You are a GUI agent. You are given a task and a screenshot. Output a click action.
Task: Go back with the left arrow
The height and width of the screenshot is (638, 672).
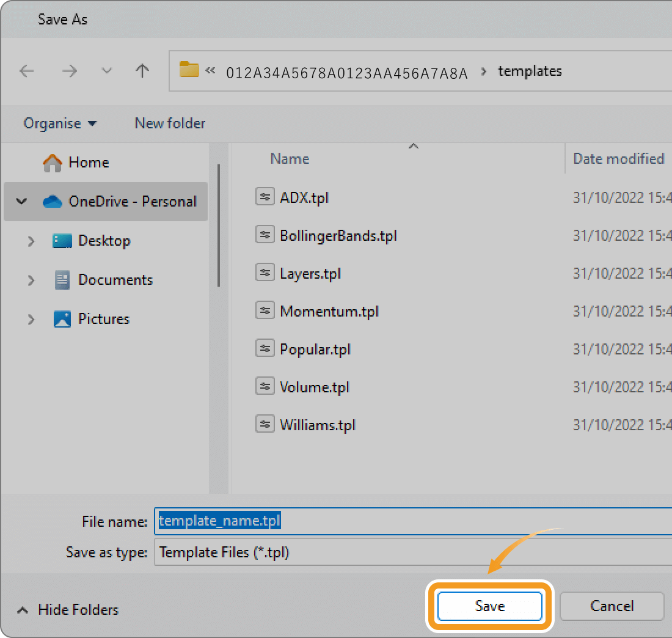pyautogui.click(x=26, y=71)
